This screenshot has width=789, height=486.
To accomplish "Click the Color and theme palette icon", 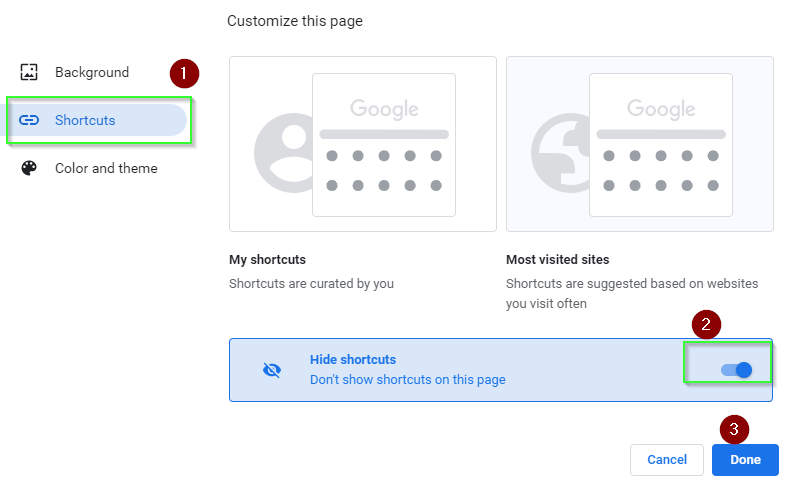I will [x=29, y=168].
